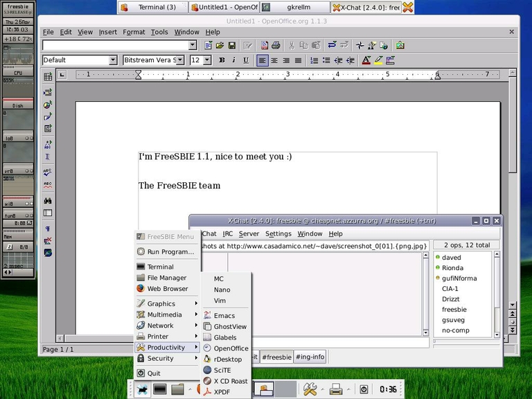This screenshot has height=399, width=532.
Task: Open font color icon
Action: click(366, 60)
